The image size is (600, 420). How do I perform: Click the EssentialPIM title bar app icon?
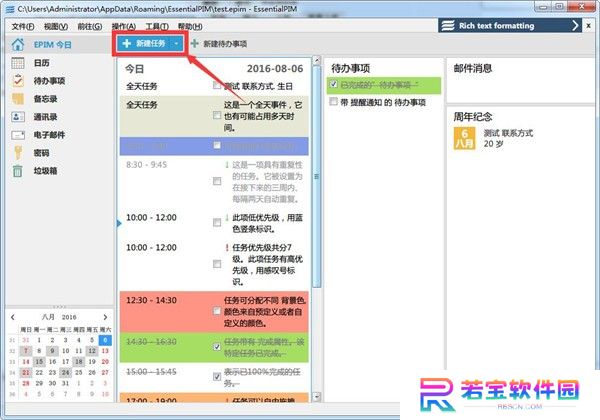click(x=10, y=9)
